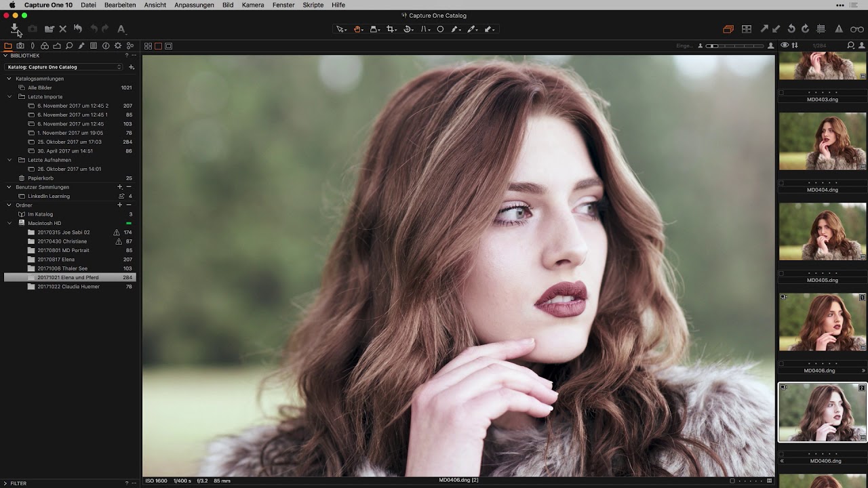Select the Pan hand cursor tool
The height and width of the screenshot is (488, 868).
(x=358, y=29)
